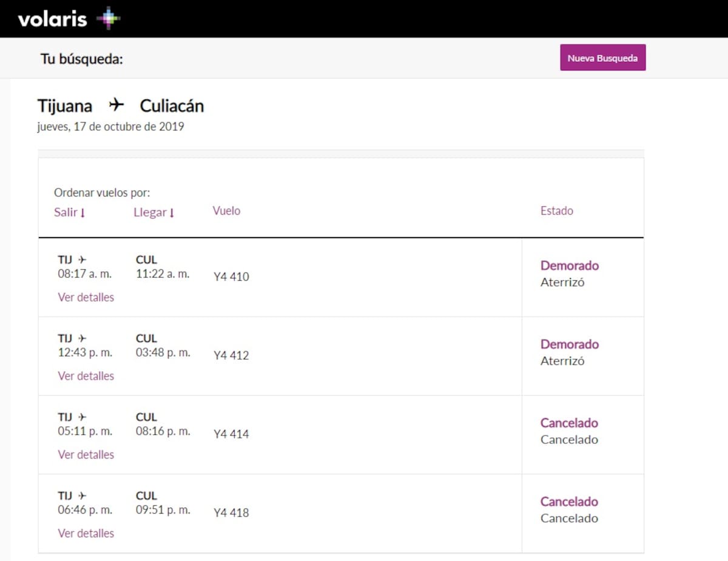
Task: Click the Vuelo column header
Action: coord(226,211)
